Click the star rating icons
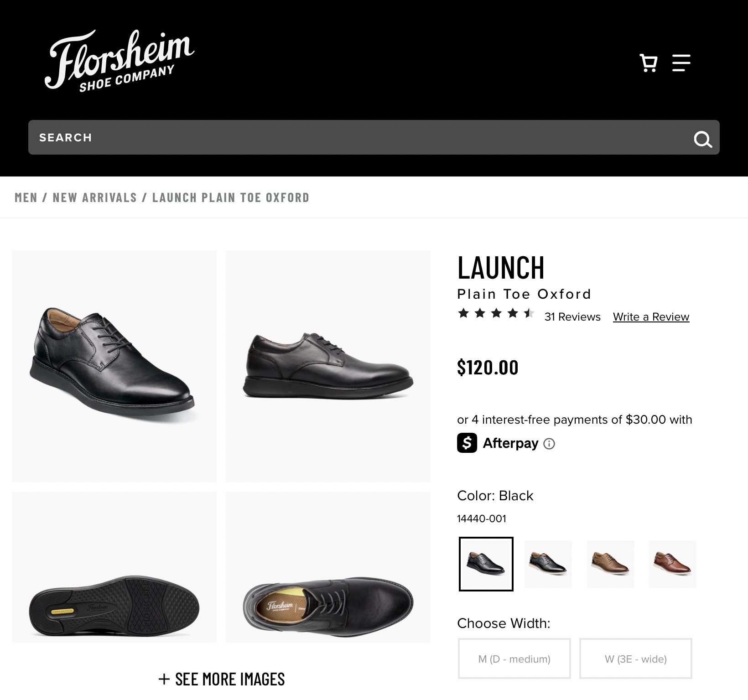The image size is (748, 700). pos(496,313)
